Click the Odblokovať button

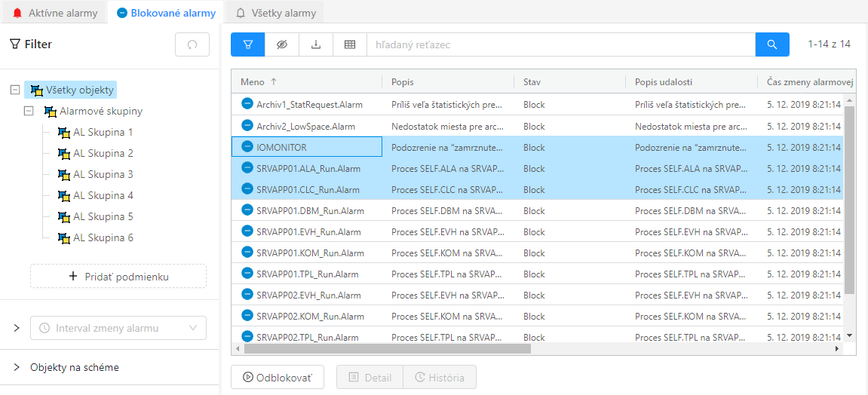pos(277,377)
